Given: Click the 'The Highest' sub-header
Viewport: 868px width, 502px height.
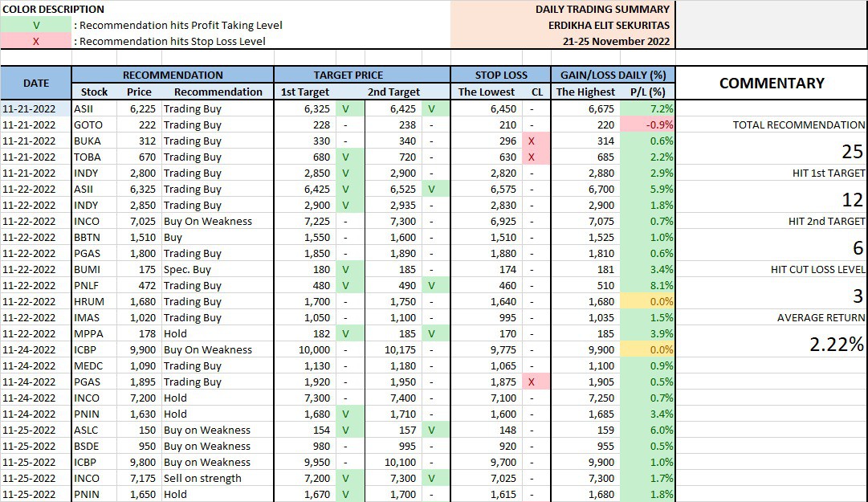Looking at the screenshot, I should tap(585, 92).
